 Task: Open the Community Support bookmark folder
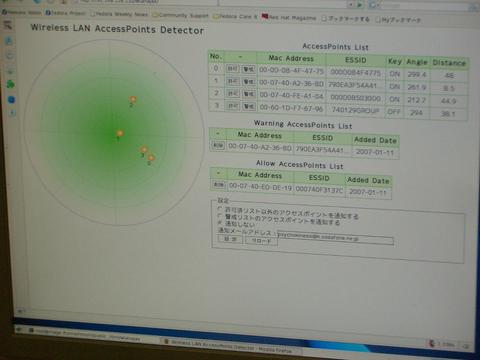[180, 15]
